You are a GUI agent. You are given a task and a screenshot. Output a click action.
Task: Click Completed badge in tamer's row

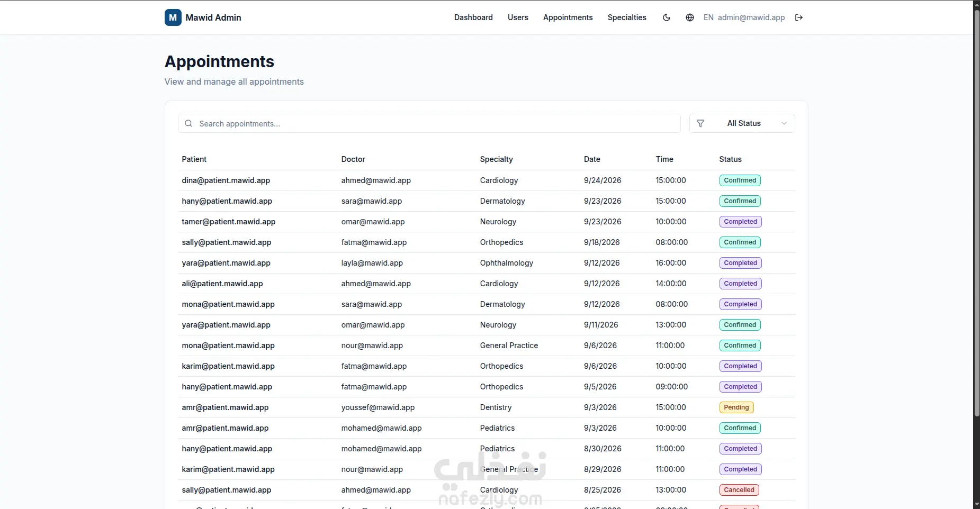(x=741, y=222)
